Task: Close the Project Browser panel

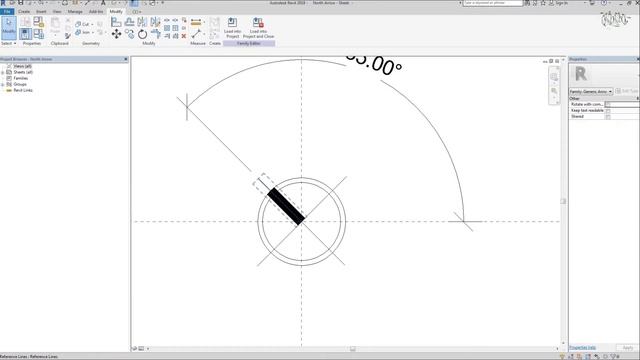Action: pyautogui.click(x=126, y=59)
